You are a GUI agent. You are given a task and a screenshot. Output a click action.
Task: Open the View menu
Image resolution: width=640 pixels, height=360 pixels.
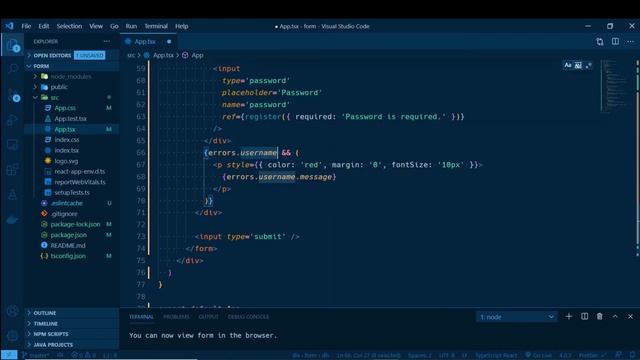coord(96,26)
